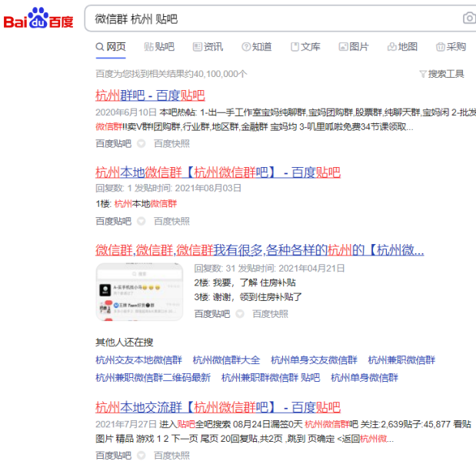Open 搜索工具 filter
This screenshot has width=476, height=468.
(441, 74)
